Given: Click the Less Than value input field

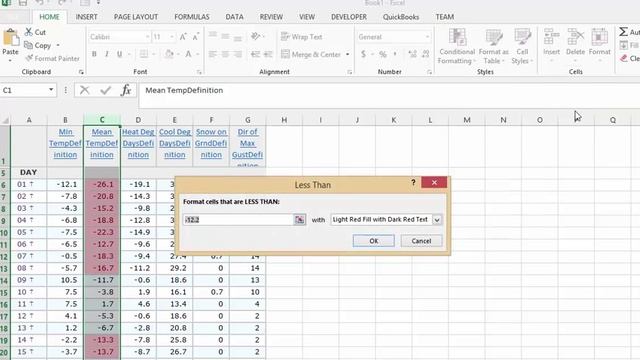Looking at the screenshot, I should click(238, 220).
